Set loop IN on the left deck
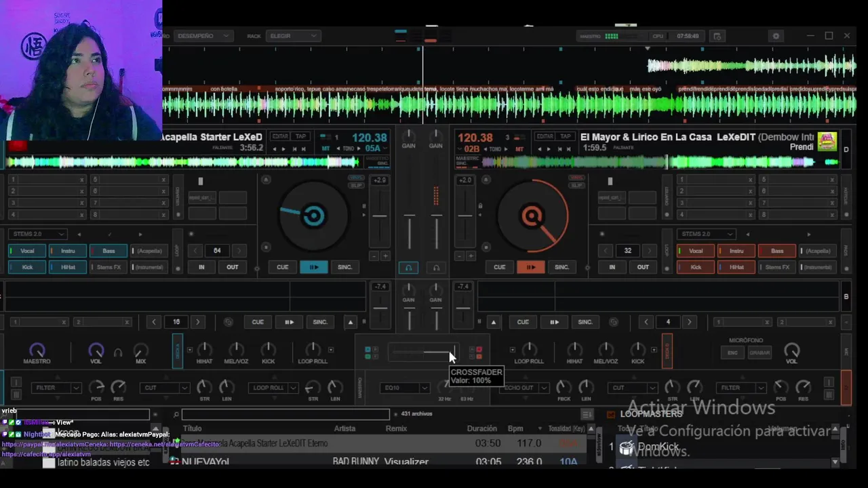This screenshot has height=488, width=868. pyautogui.click(x=201, y=267)
